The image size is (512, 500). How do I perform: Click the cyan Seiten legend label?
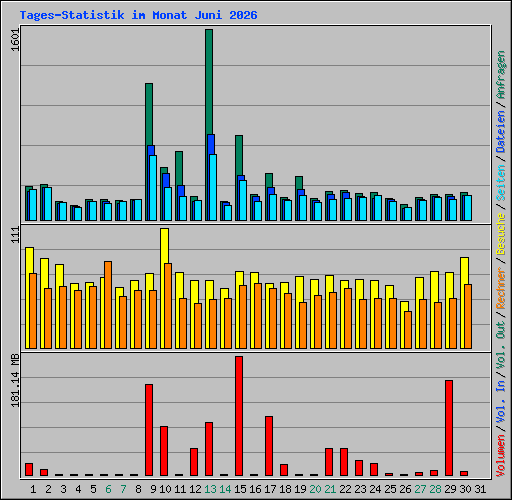(501, 182)
